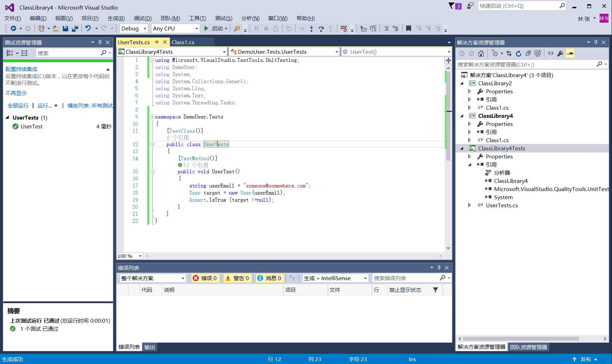Viewport: 612px width, 364px height.
Task: Click the Save All toolbar icon
Action: (75, 29)
